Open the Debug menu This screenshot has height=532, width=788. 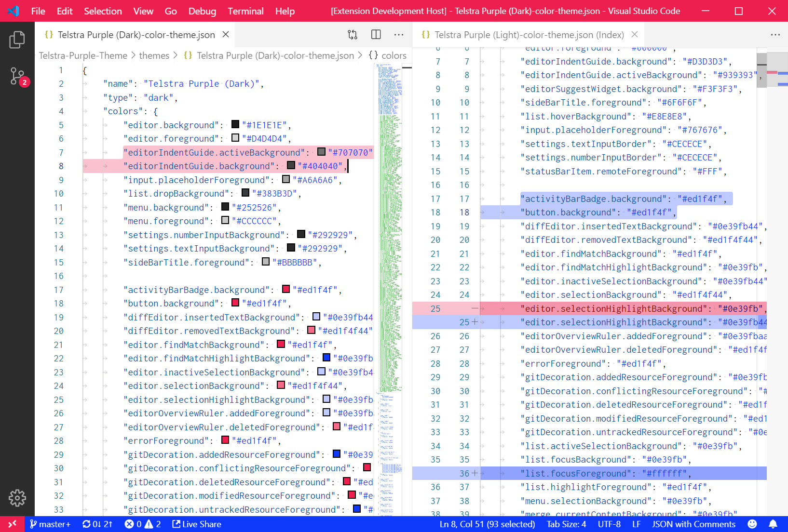coord(202,11)
